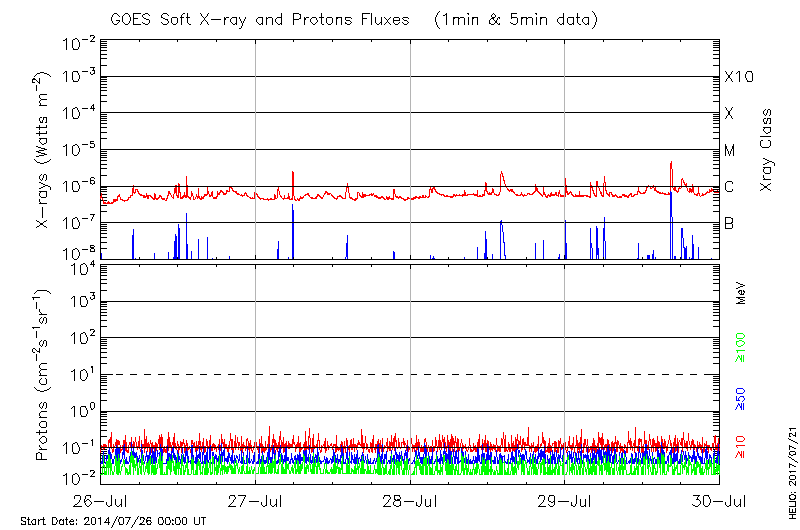Click the C flare class label
Screen dimensions: 800x530
pos(729,186)
